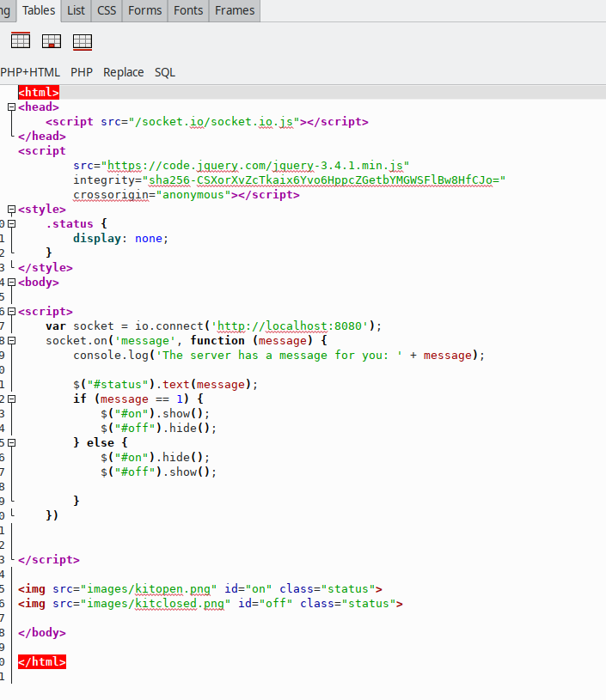Click the console.log line
The image size is (606, 700).
[x=279, y=356]
